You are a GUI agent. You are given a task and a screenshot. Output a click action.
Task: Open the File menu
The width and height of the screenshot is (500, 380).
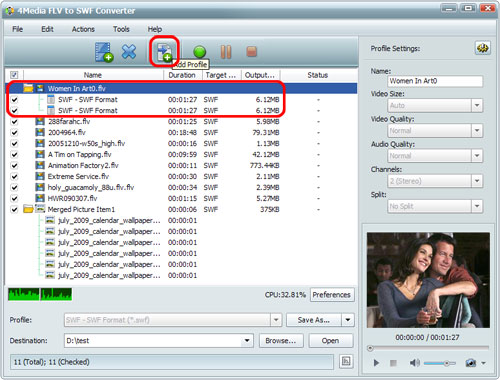click(17, 29)
